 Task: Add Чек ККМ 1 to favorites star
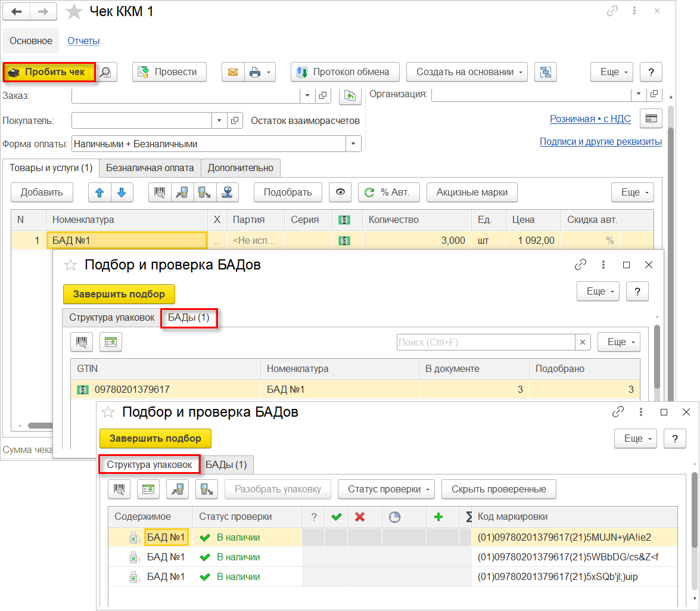(74, 11)
